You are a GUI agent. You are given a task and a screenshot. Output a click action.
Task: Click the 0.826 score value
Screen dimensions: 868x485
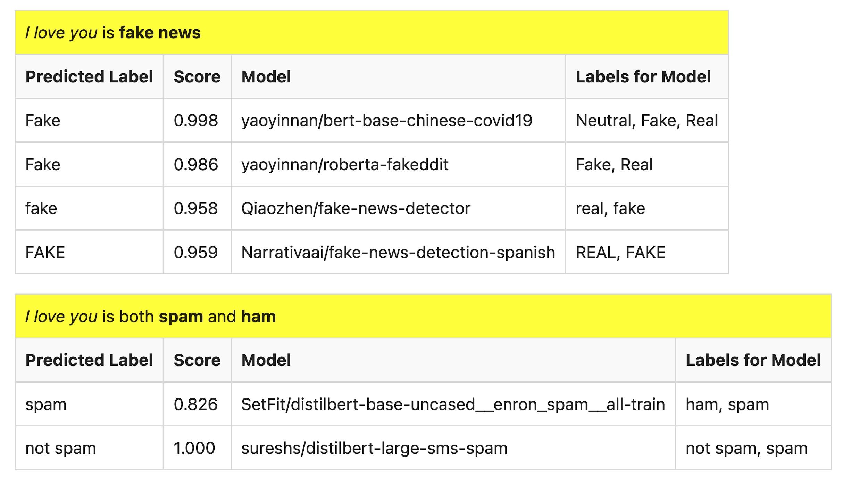196,404
